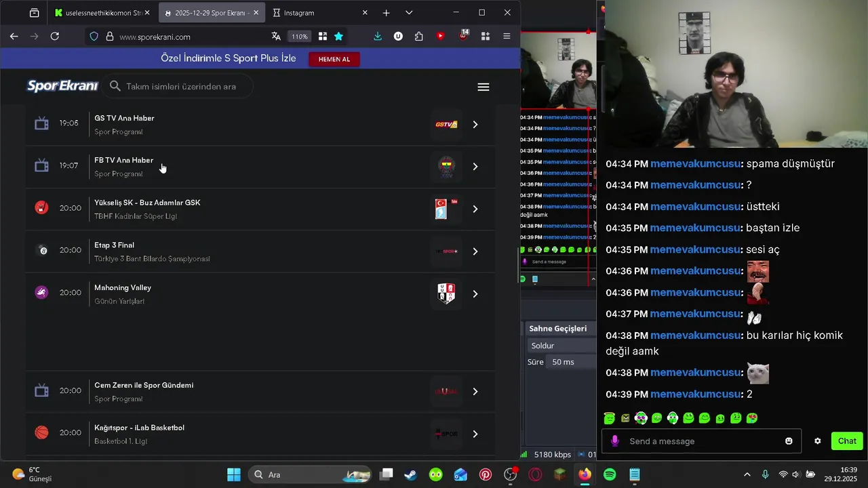Click the GSTV channel logo
868x488 pixels.
446,125
